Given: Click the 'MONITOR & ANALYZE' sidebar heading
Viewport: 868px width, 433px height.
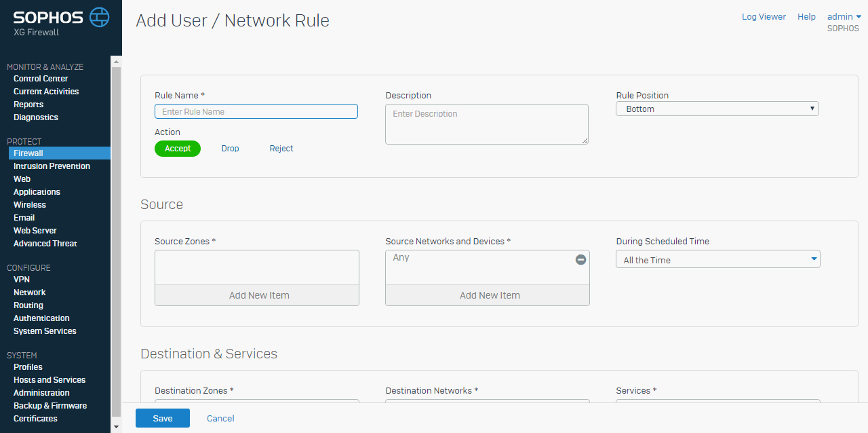Looking at the screenshot, I should pyautogui.click(x=45, y=67).
